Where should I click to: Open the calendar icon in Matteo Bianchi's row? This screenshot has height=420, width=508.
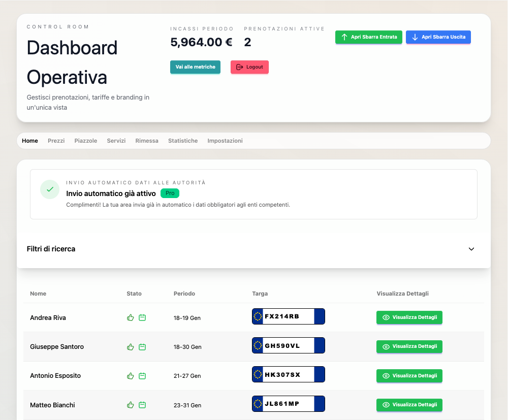[143, 405]
